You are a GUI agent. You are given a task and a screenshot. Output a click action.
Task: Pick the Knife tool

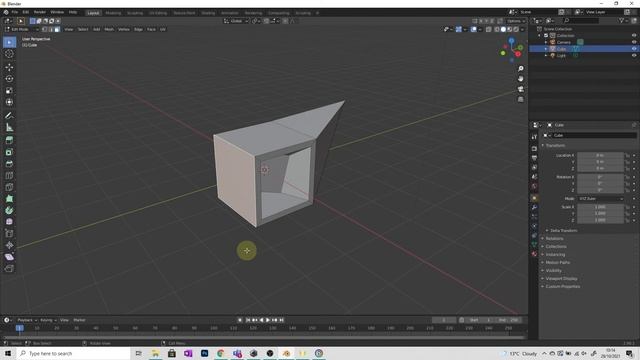9,187
